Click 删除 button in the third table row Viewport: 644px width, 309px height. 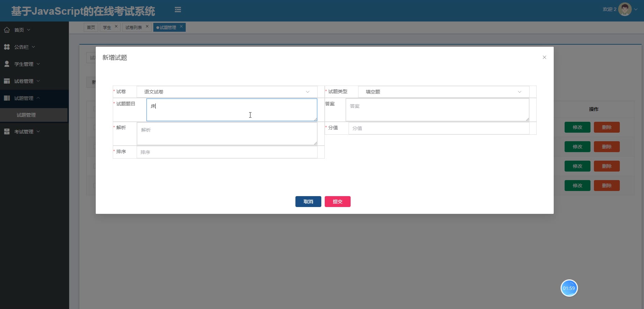[x=607, y=166]
